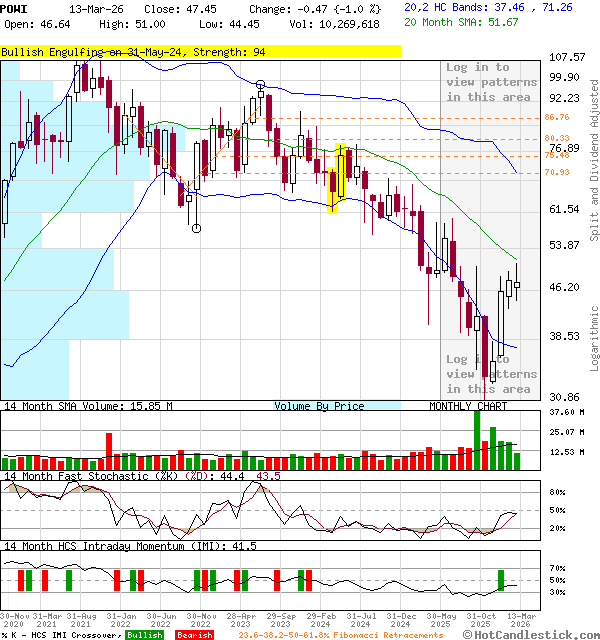The width and height of the screenshot is (600, 640).
Task: Click the 86.76 Fibonacci level label
Action: (x=557, y=118)
